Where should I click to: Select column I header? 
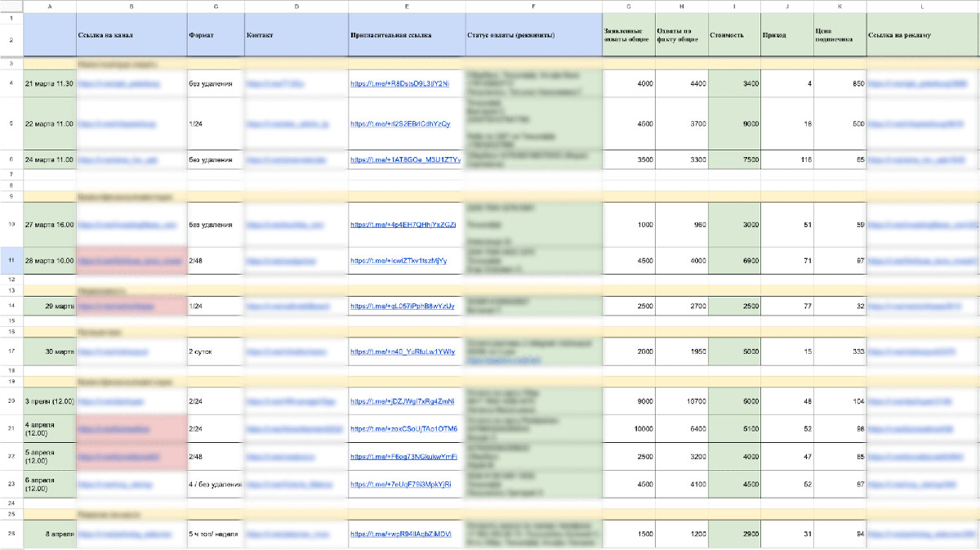[734, 7]
